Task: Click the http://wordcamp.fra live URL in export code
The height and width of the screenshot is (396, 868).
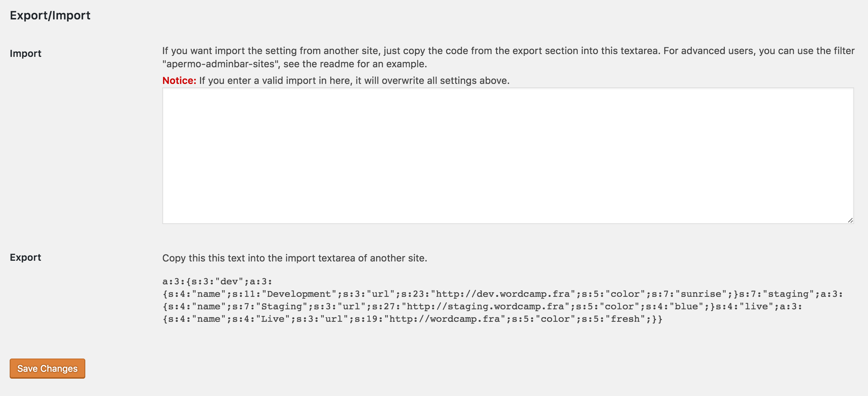Action: tap(444, 319)
